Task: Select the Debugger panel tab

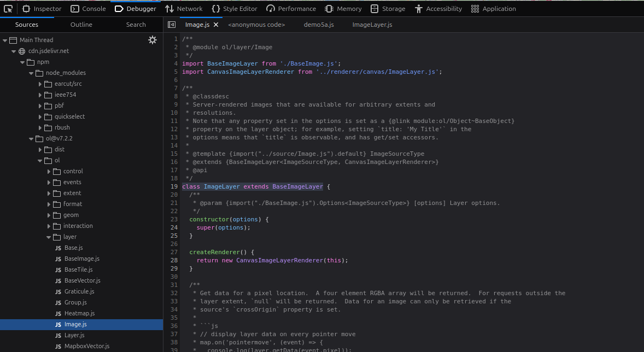Action: (x=135, y=9)
